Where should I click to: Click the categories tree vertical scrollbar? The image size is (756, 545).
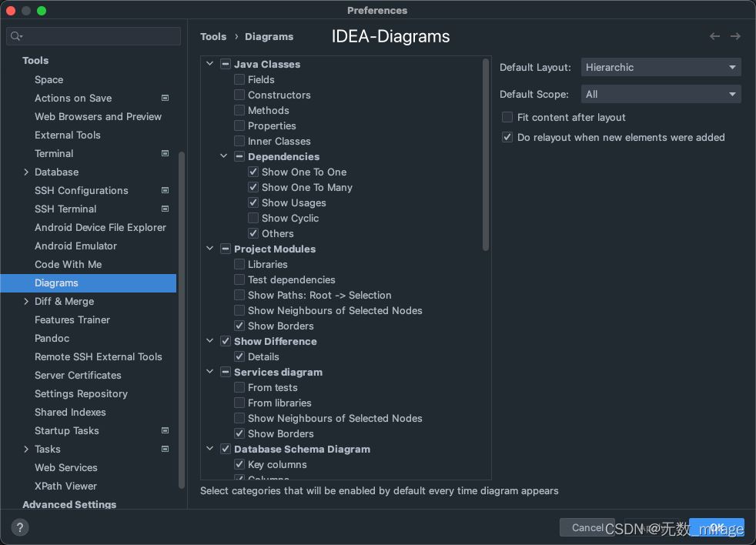[486, 154]
